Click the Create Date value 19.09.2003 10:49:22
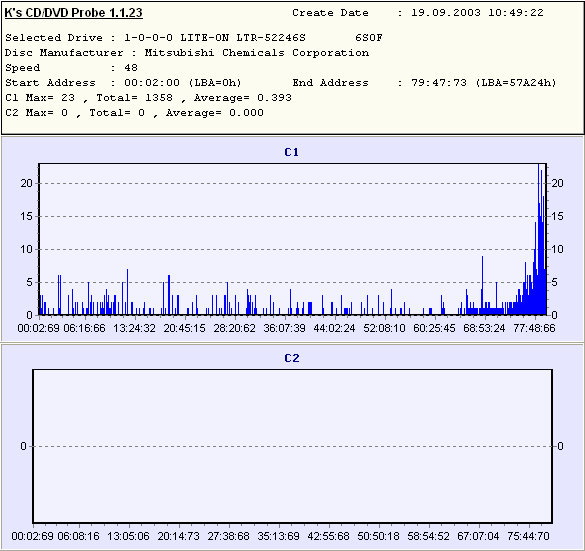The width and height of the screenshot is (585, 551). coord(477,13)
